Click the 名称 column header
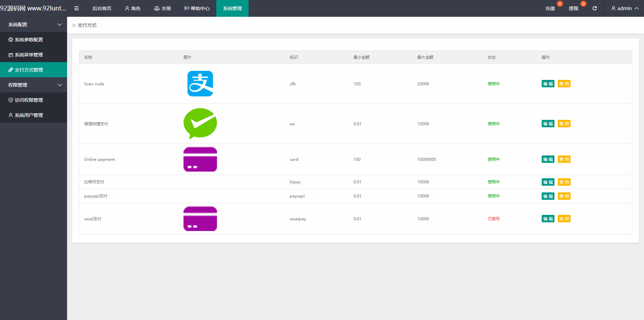644x320 pixels. (x=88, y=57)
